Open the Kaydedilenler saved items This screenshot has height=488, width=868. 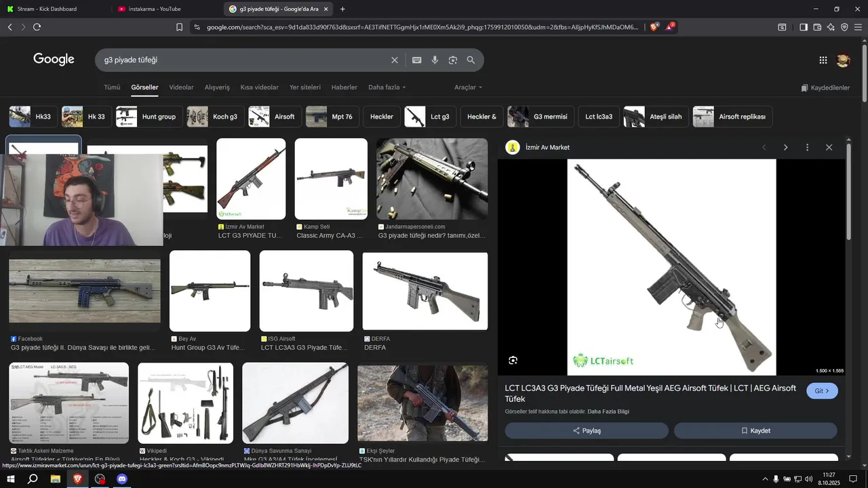pos(825,88)
